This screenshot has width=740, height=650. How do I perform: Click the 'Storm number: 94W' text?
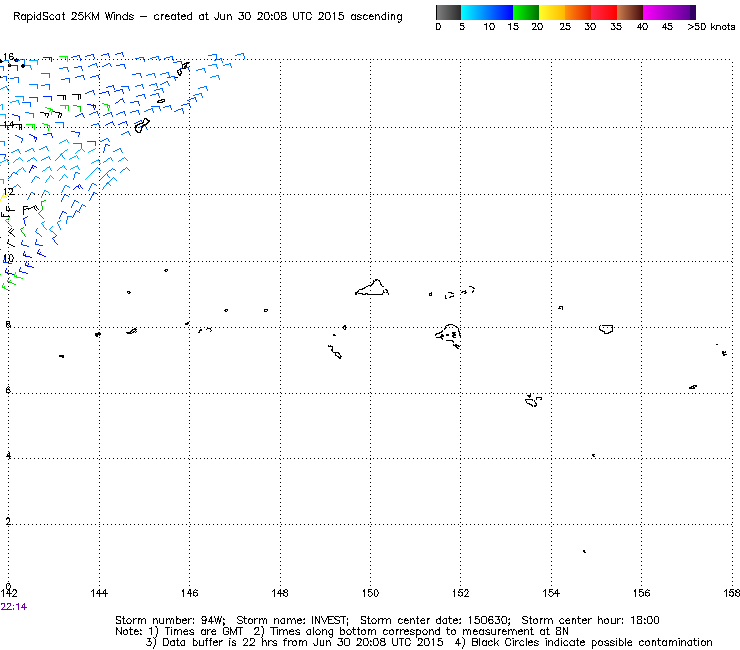click(170, 620)
